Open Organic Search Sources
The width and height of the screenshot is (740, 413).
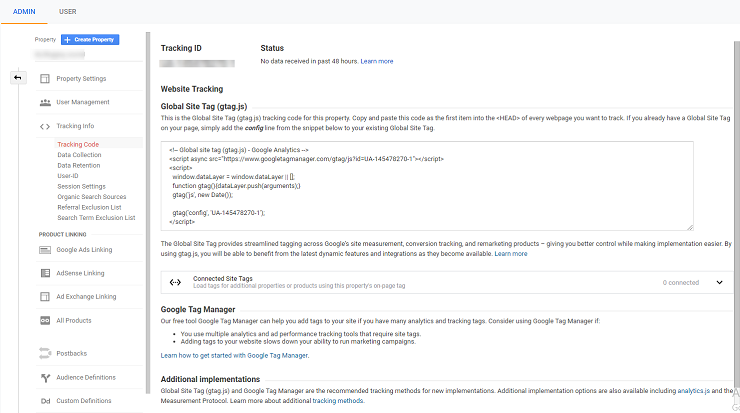pyautogui.click(x=92, y=197)
